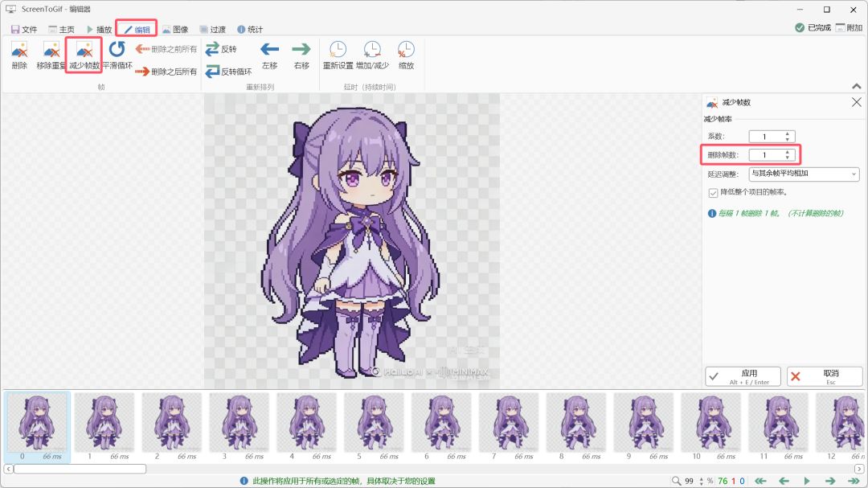Screen dimensions: 868x488
Task: Open the 统计 (Statistics) tab
Action: pyautogui.click(x=250, y=30)
